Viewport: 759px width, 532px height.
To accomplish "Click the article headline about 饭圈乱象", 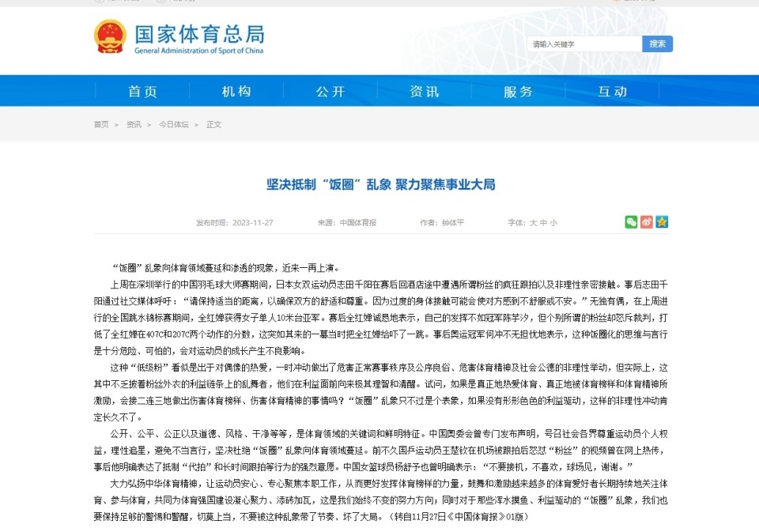I will point(380,185).
